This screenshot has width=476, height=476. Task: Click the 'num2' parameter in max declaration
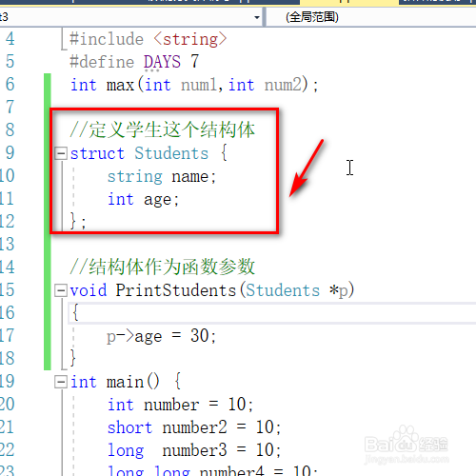tap(283, 85)
